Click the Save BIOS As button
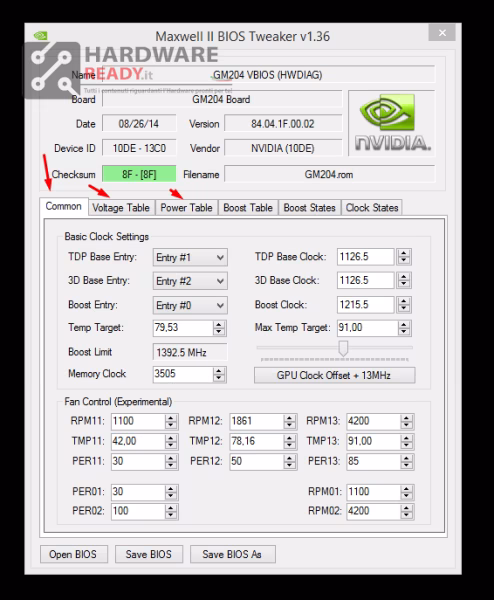 [232, 554]
